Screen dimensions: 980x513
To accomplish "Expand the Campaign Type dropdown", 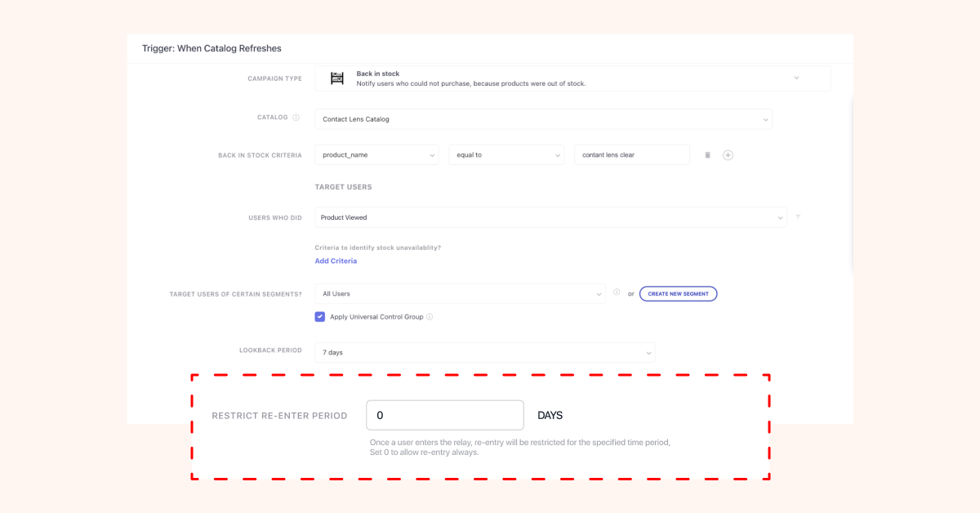I will [x=795, y=78].
